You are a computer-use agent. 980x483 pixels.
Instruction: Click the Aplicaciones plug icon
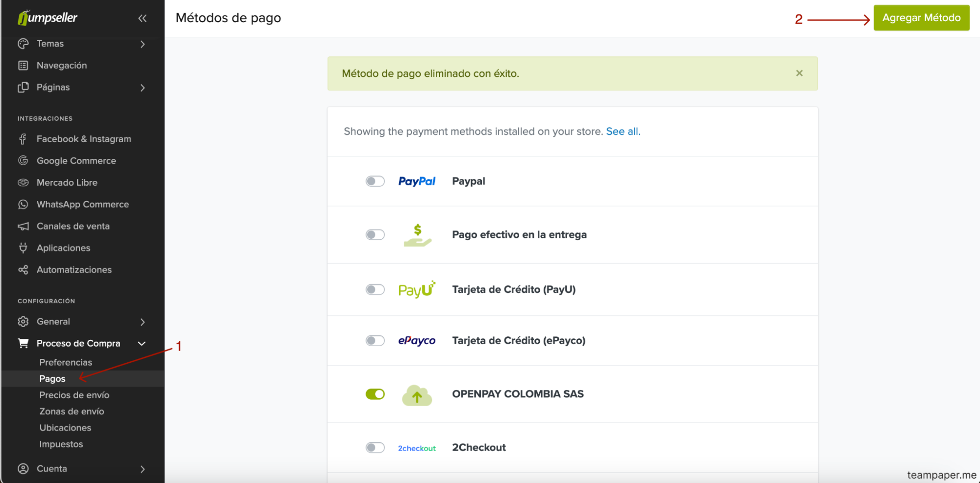coord(23,248)
